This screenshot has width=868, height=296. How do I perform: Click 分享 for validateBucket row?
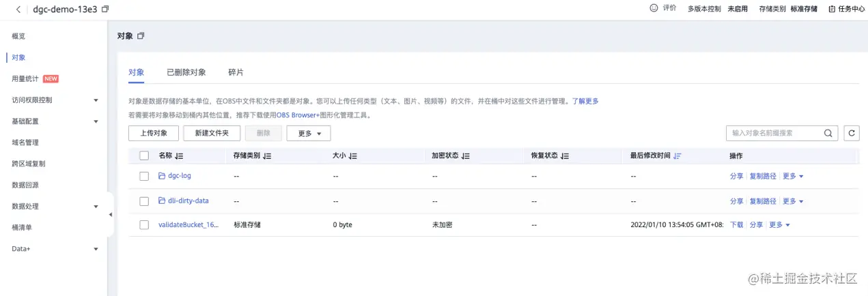point(756,224)
